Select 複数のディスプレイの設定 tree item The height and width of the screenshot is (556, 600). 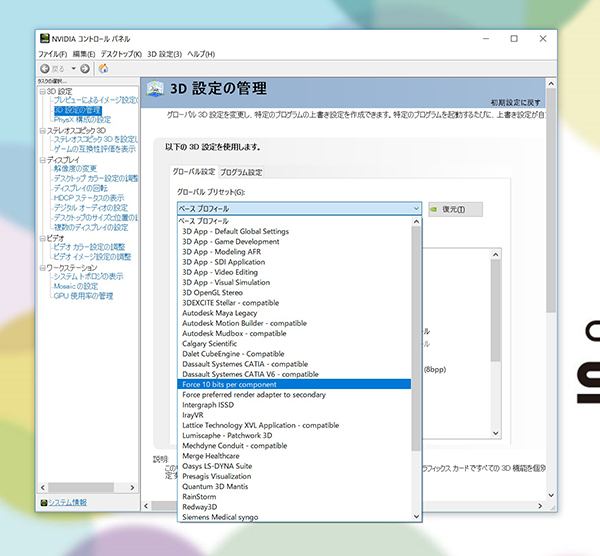pyautogui.click(x=91, y=227)
